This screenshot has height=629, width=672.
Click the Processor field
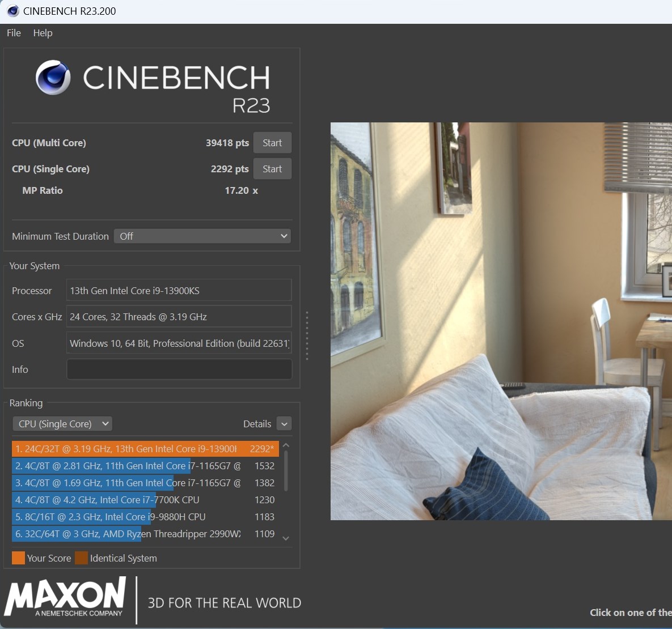click(x=179, y=290)
